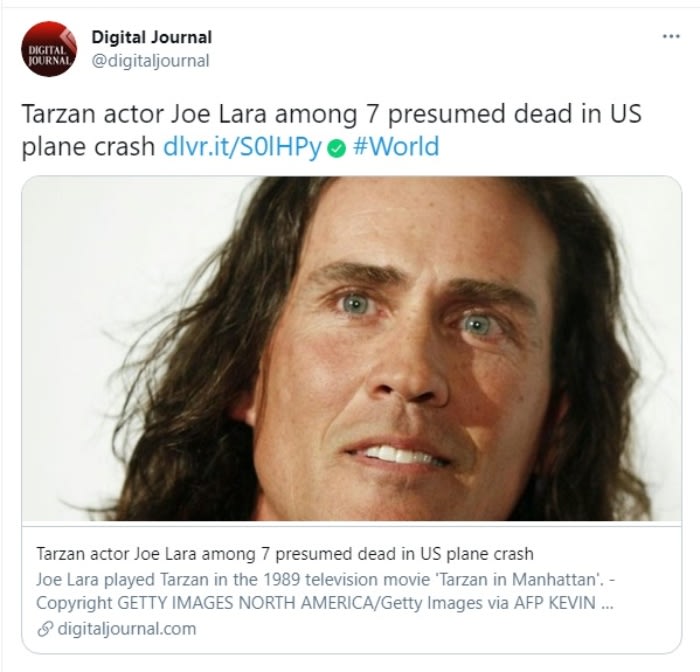The height and width of the screenshot is (672, 700).
Task: Click the trailing ellipsis after 'AFP KEVIN'
Action: pyautogui.click(x=608, y=604)
